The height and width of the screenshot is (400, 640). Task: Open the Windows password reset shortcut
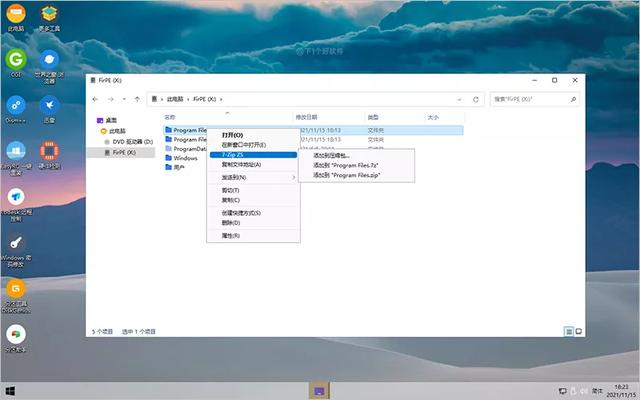(16, 244)
